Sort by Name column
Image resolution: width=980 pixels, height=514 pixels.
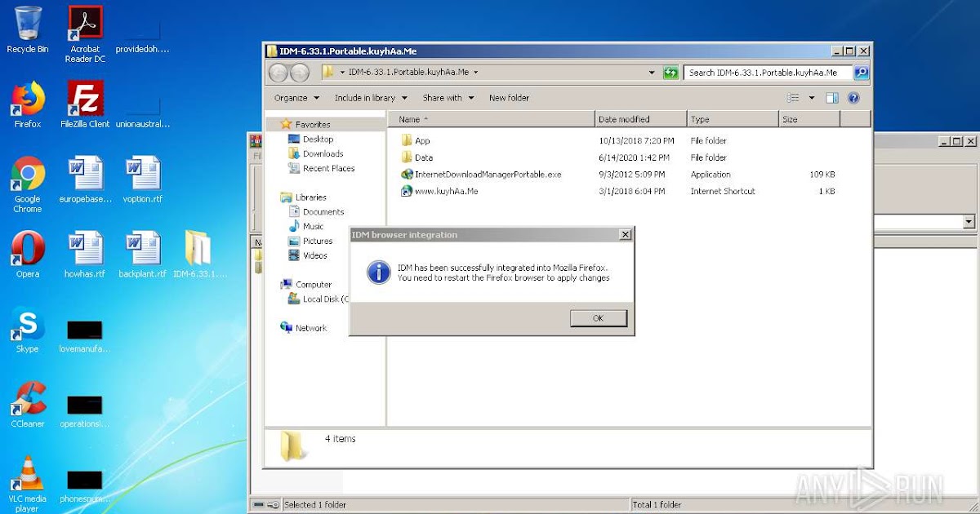click(491, 119)
